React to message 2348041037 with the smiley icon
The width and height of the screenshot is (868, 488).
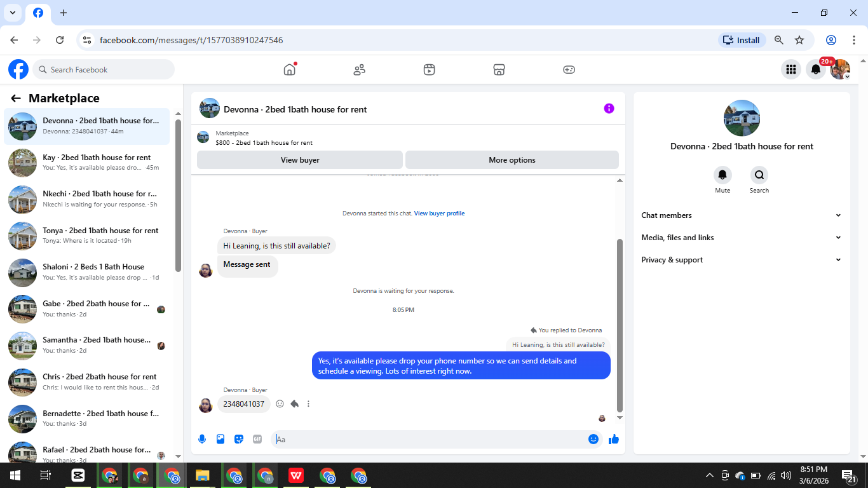pos(280,403)
